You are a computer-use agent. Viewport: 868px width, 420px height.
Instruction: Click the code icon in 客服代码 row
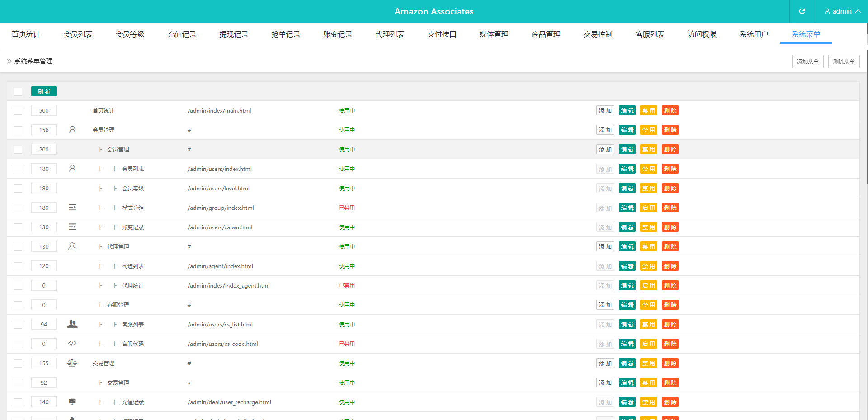pyautogui.click(x=72, y=344)
